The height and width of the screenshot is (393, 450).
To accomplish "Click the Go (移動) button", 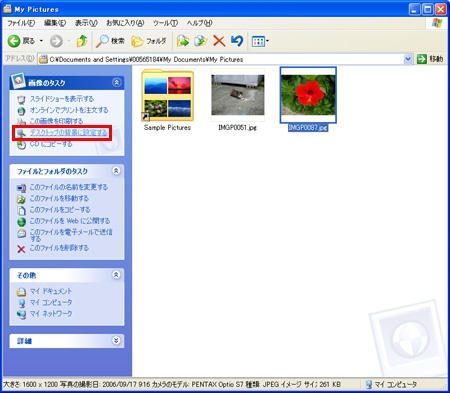I will tap(430, 59).
